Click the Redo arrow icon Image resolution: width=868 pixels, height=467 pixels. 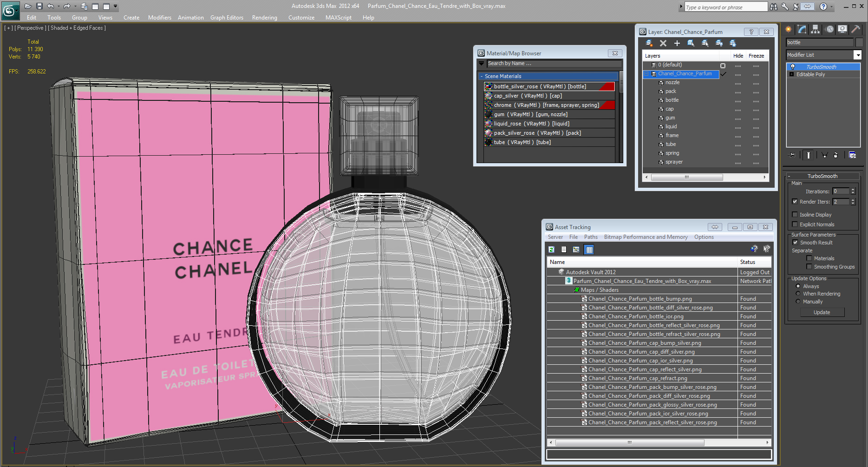pyautogui.click(x=67, y=6)
